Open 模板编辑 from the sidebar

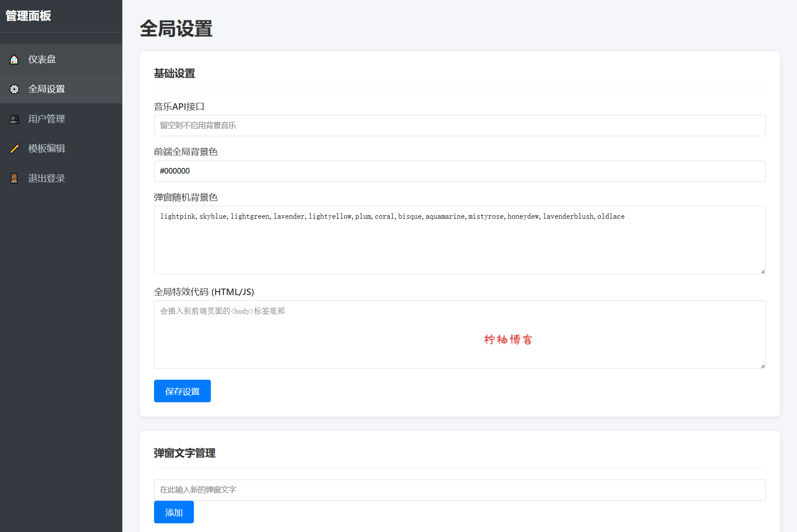46,148
